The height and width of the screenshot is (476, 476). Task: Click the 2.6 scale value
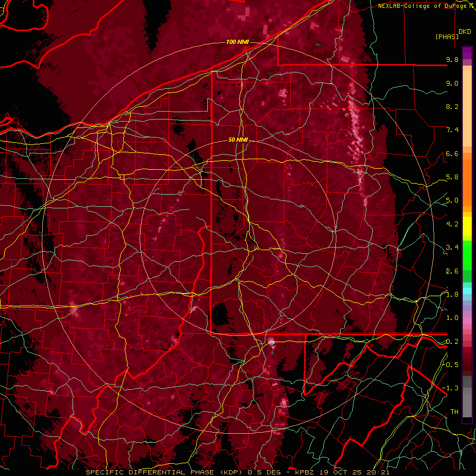pyautogui.click(x=452, y=271)
